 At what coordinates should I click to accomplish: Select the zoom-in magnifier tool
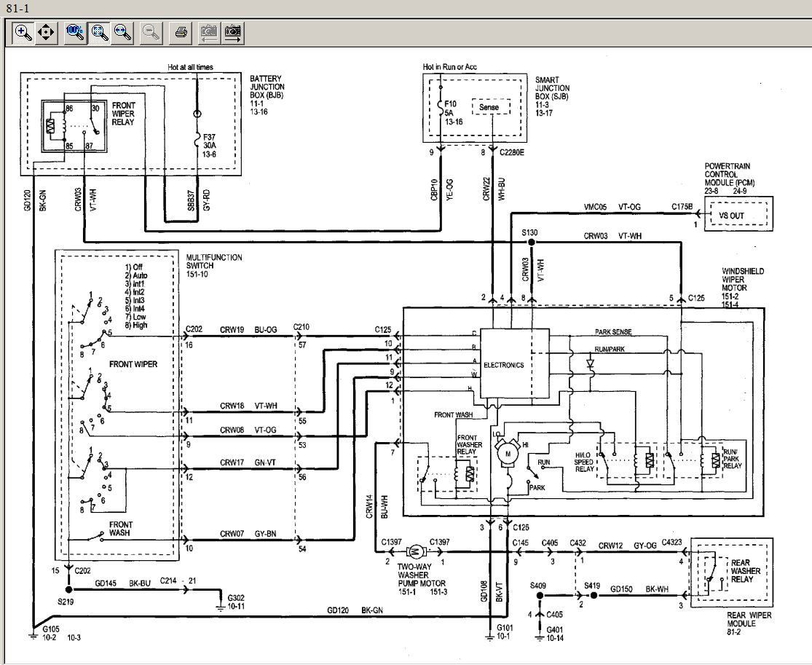click(x=23, y=33)
